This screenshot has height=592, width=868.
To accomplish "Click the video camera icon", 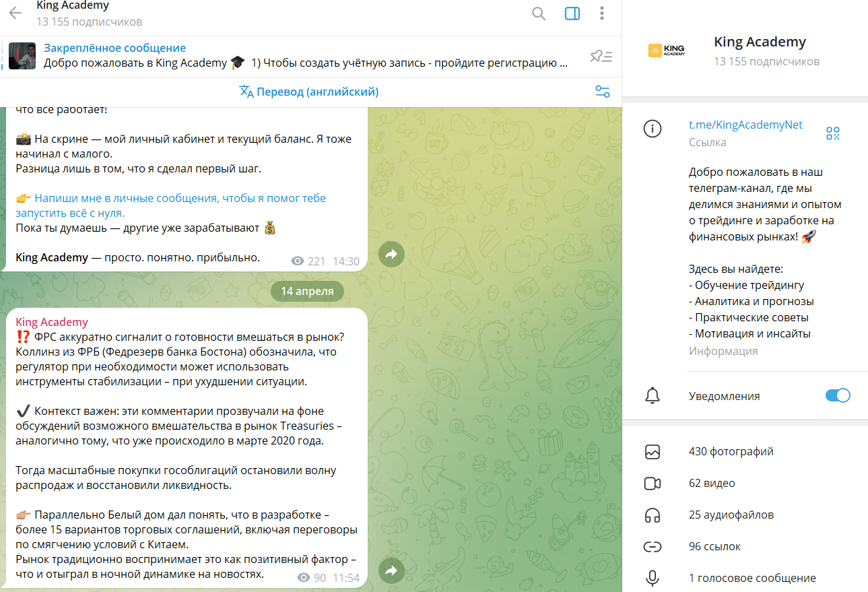I will tap(652, 484).
